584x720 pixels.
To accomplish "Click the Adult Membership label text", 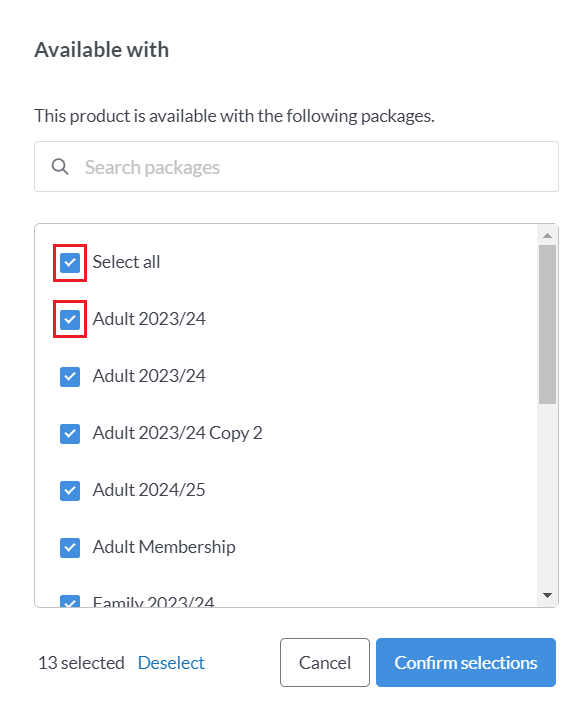I will click(164, 547).
